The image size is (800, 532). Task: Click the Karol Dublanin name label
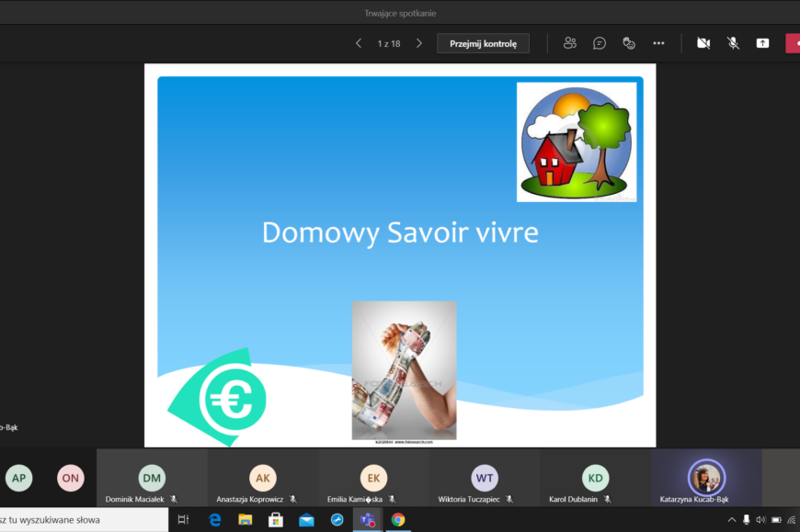point(573,500)
